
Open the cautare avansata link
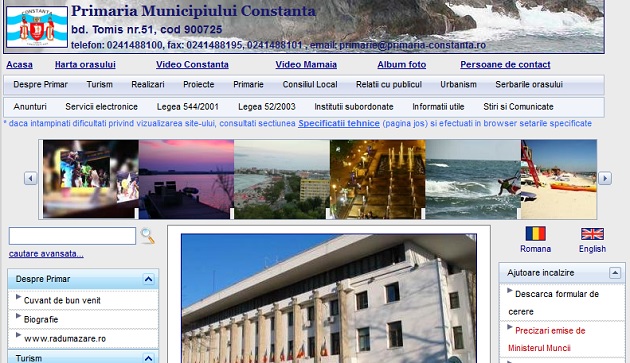coord(46,254)
